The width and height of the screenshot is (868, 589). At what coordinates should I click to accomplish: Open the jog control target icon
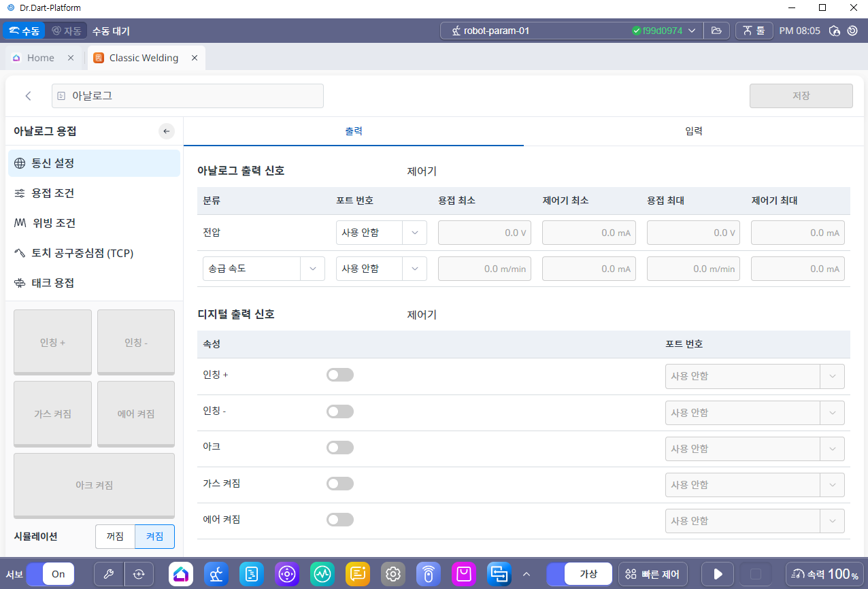(x=287, y=574)
